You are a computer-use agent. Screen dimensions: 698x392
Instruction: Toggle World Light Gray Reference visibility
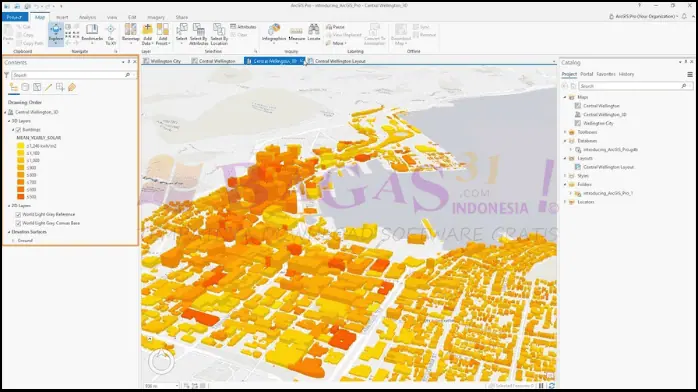tap(18, 214)
